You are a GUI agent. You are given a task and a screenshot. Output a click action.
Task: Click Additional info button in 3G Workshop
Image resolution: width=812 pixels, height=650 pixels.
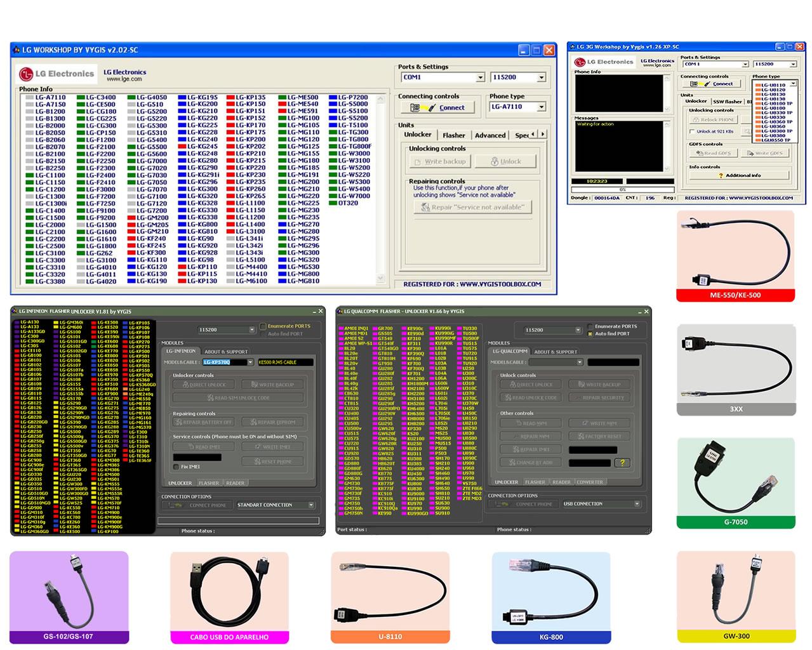point(738,176)
